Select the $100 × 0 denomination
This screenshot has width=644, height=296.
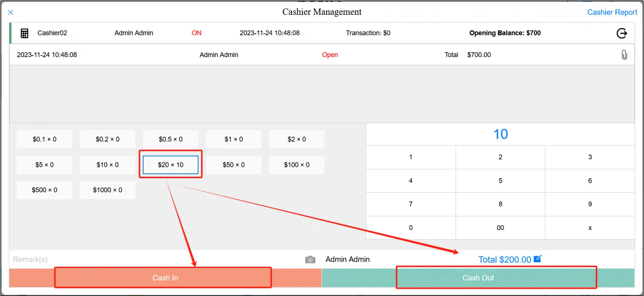297,165
